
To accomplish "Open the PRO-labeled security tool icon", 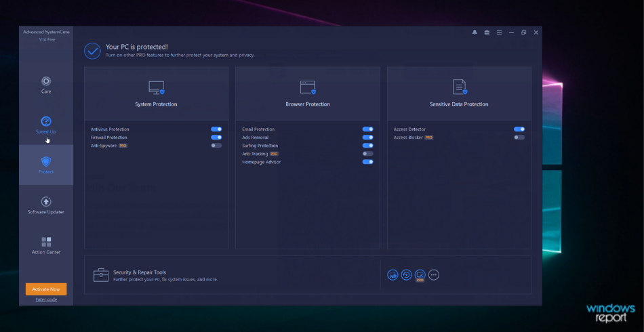I will (x=420, y=275).
